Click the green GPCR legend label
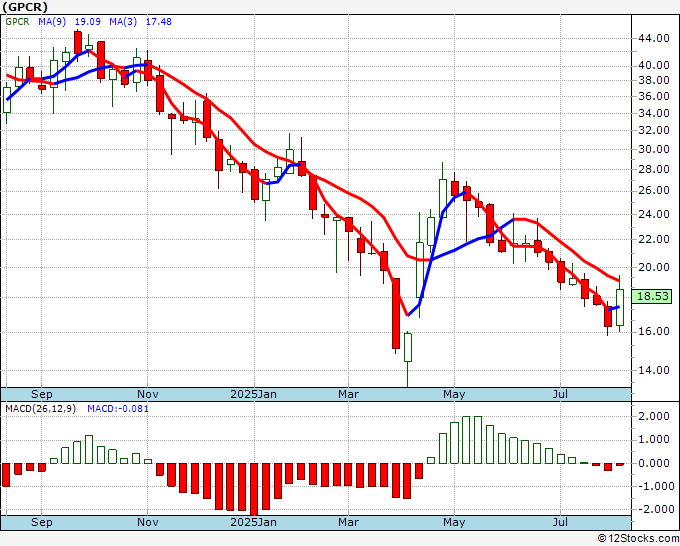The height and width of the screenshot is (546, 680). 17,22
